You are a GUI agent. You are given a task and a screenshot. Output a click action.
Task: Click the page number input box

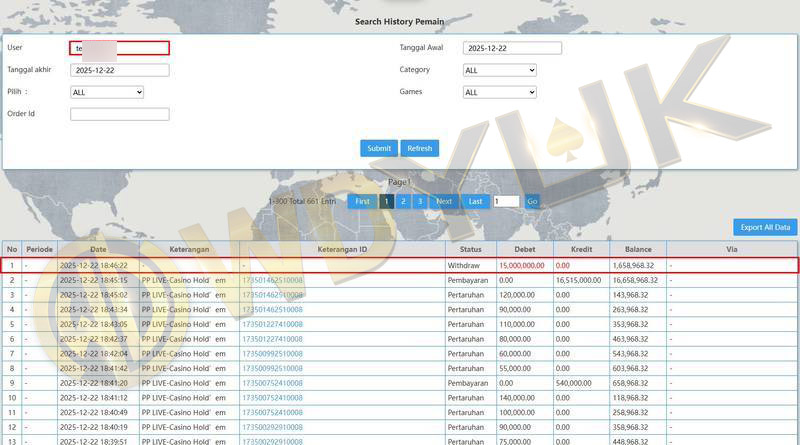click(506, 201)
